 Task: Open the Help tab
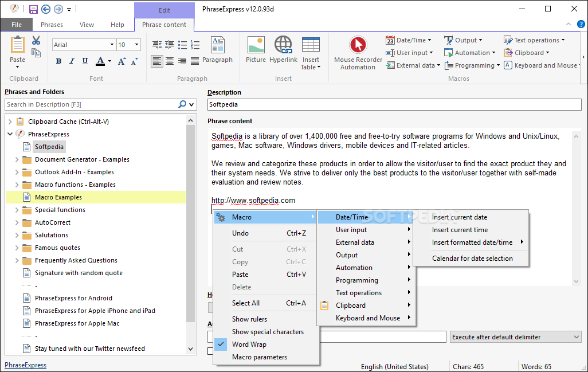point(117,25)
